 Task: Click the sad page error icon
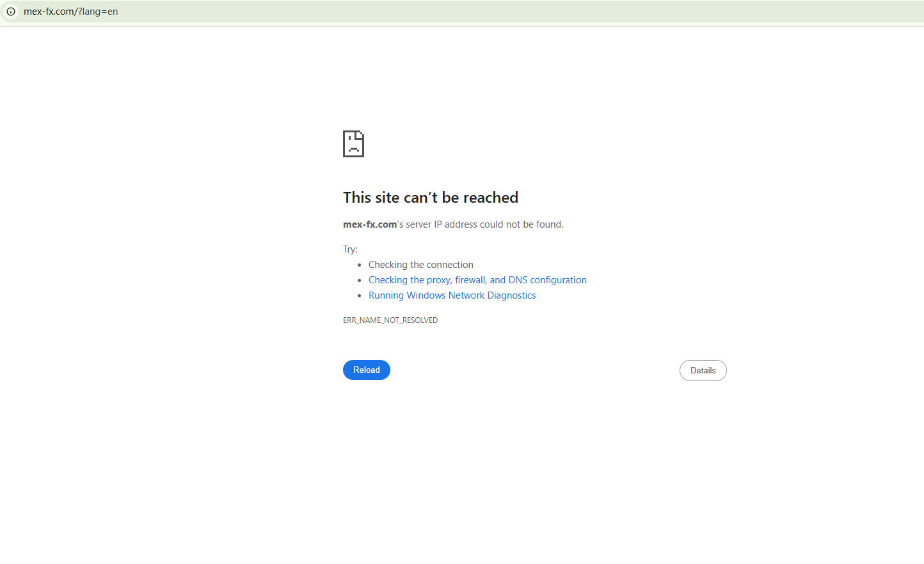point(353,144)
